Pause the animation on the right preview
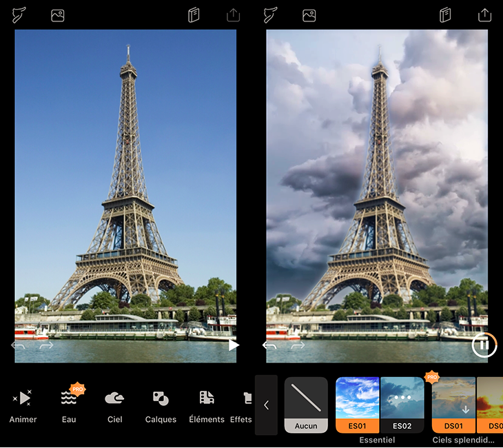Screen dimensions: 503x448 pyautogui.click(x=484, y=345)
